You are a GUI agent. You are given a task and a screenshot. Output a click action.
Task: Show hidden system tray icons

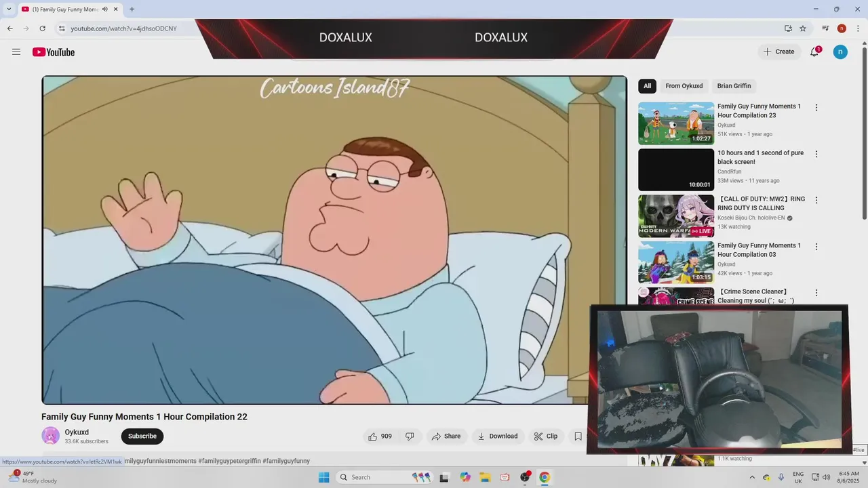(751, 477)
